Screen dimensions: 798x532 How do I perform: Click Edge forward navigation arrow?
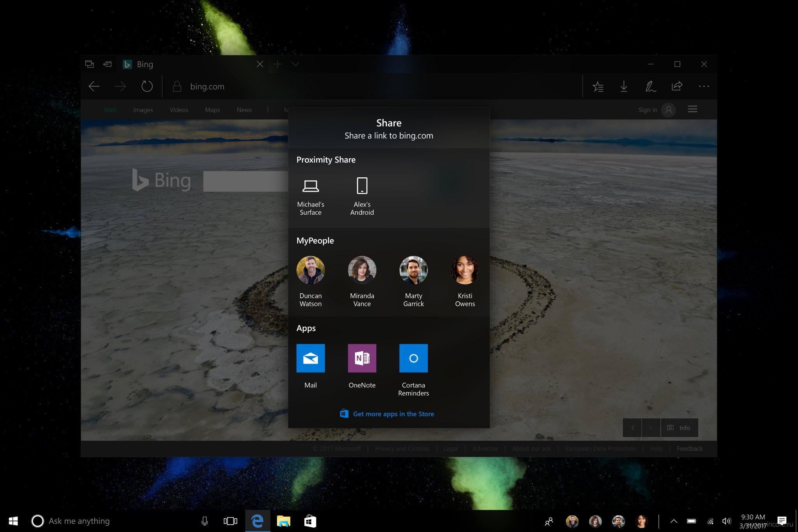point(120,86)
